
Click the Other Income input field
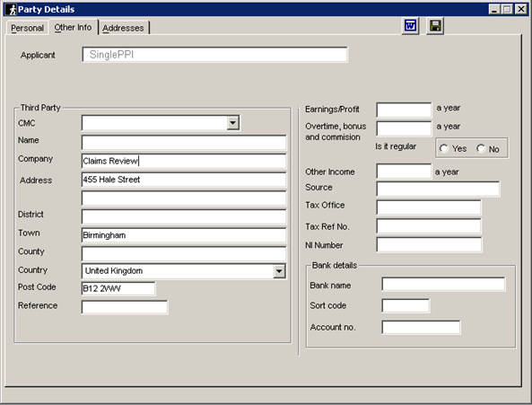[x=404, y=172]
